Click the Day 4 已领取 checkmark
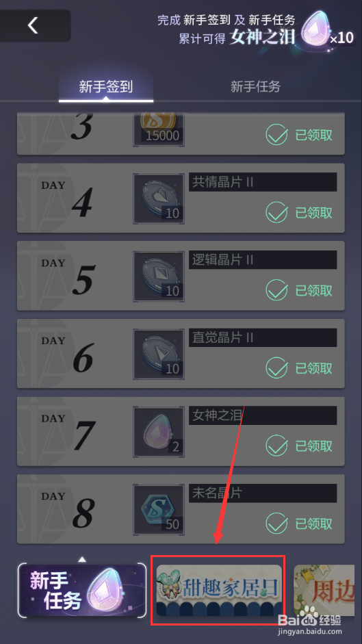The height and width of the screenshot is (644, 362). 276,213
